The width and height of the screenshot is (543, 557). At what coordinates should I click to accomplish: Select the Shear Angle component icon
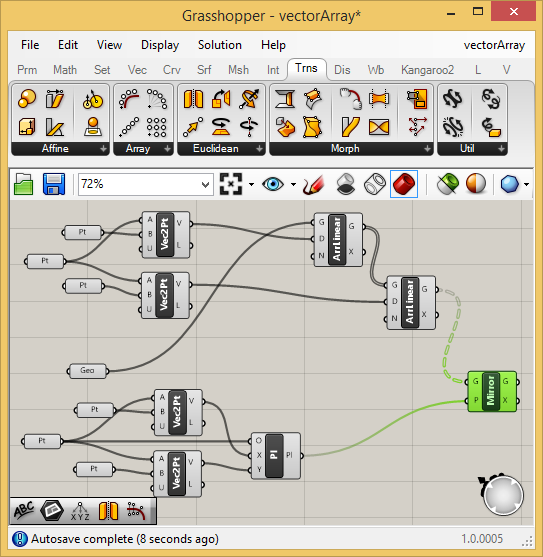point(55,127)
